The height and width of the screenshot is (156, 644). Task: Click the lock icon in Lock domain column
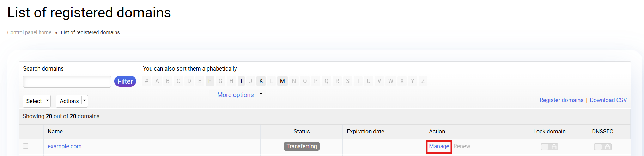tap(554, 147)
